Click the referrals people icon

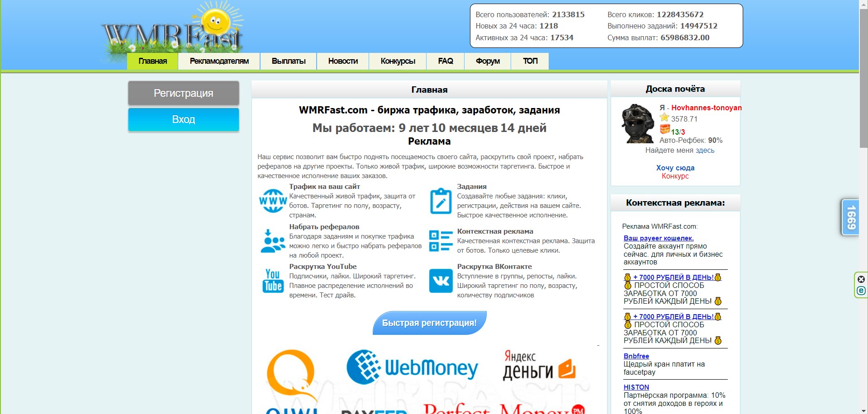click(x=273, y=241)
